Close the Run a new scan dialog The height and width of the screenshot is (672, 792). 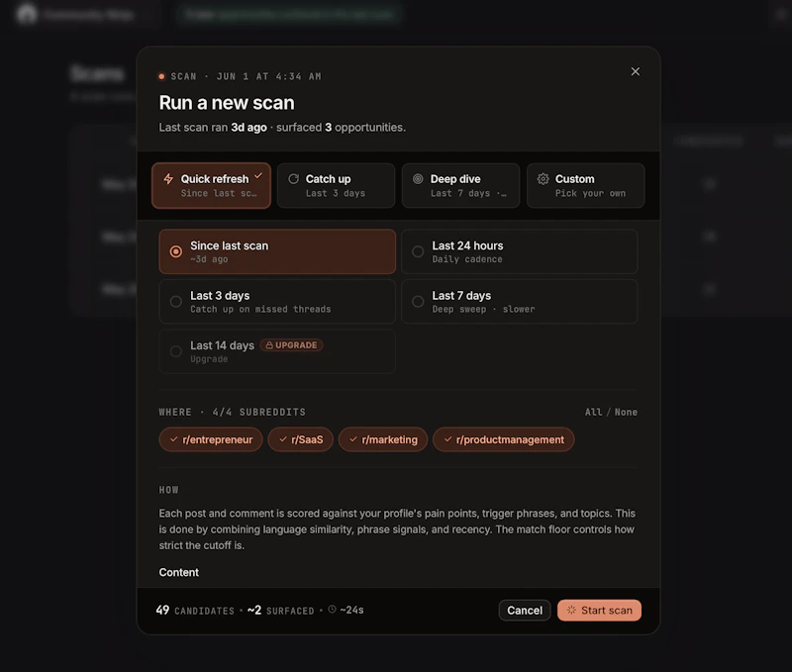635,71
